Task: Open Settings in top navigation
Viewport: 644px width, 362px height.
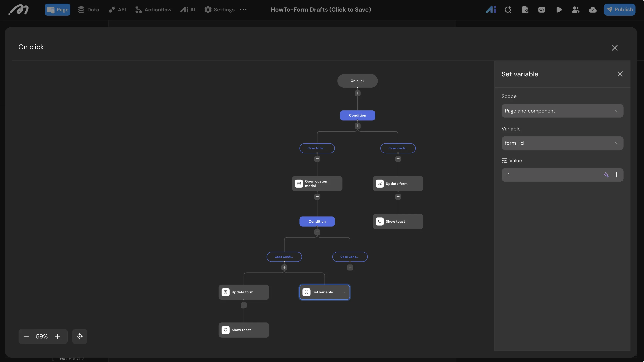Action: pos(219,9)
